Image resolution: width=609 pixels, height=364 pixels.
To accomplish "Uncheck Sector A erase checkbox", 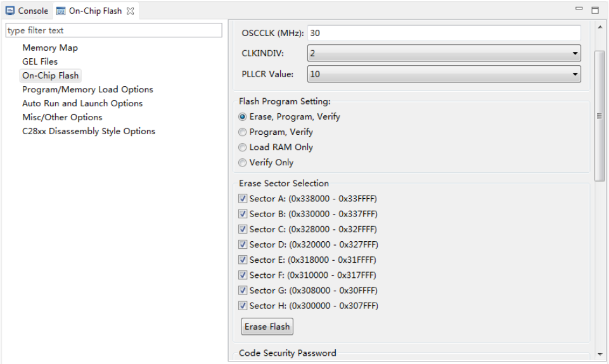I will [243, 199].
